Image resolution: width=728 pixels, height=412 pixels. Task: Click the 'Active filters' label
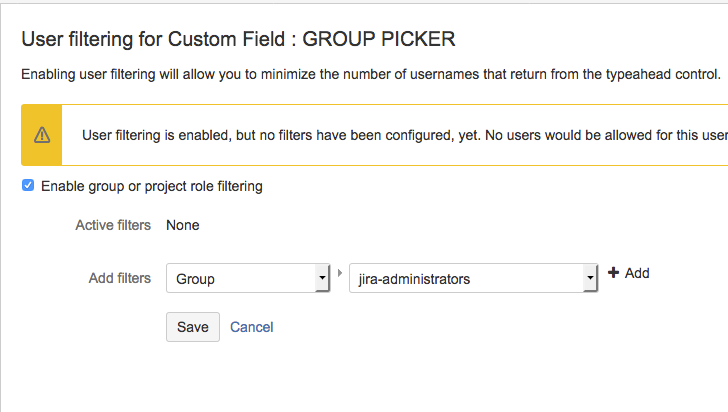click(x=113, y=225)
